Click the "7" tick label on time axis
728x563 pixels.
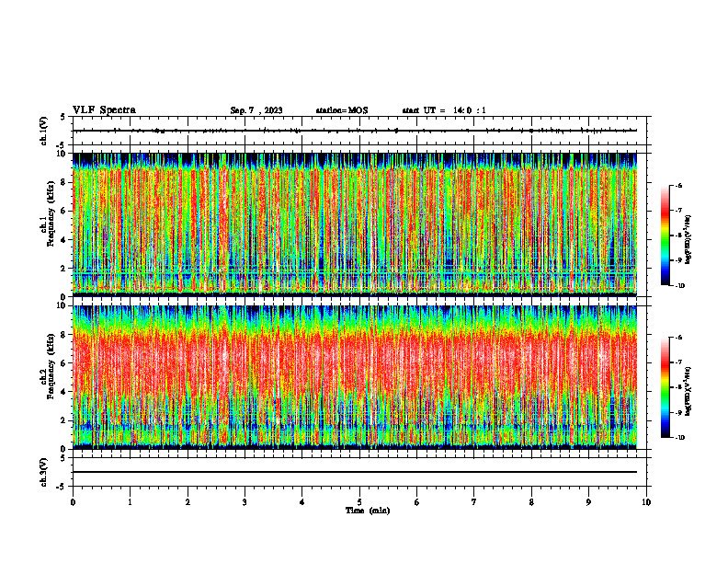point(474,502)
